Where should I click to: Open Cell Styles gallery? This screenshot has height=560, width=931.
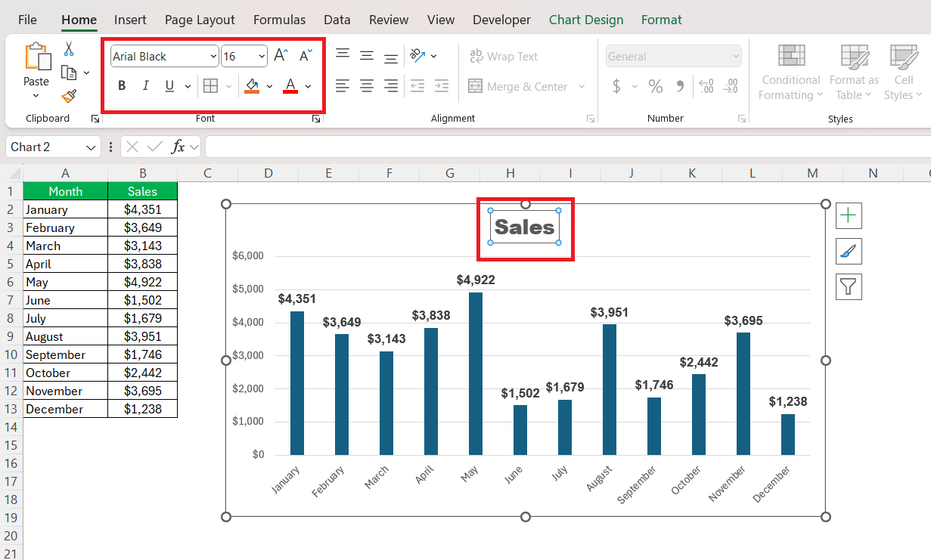tap(904, 73)
